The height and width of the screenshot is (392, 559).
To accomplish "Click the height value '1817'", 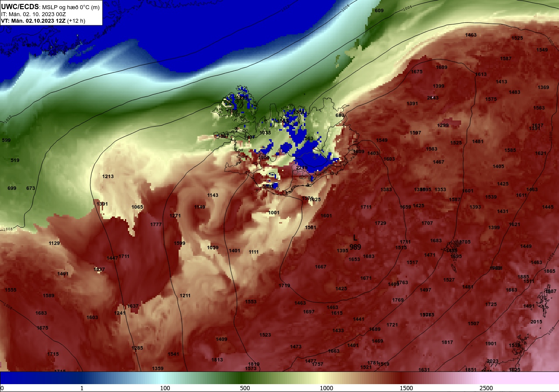I will coord(447,342).
